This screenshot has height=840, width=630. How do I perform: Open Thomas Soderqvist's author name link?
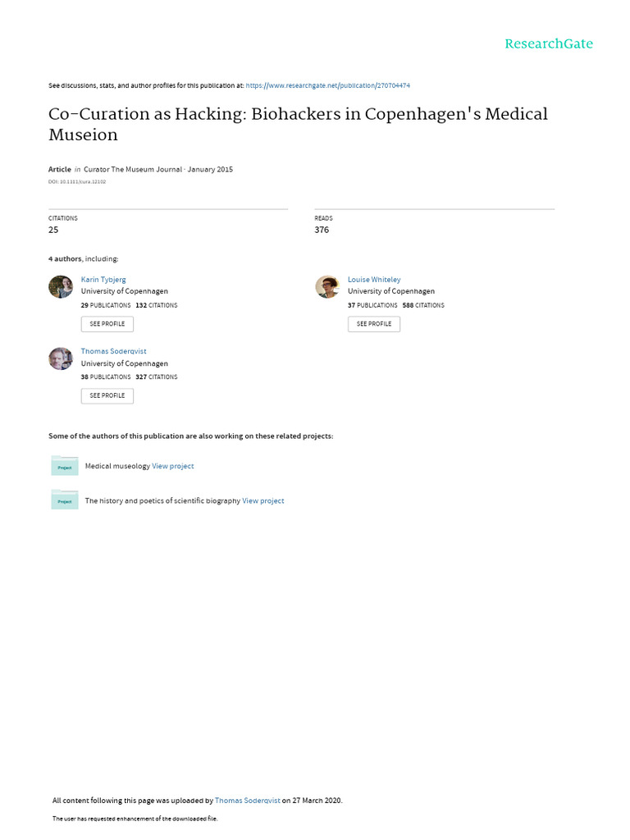point(113,351)
